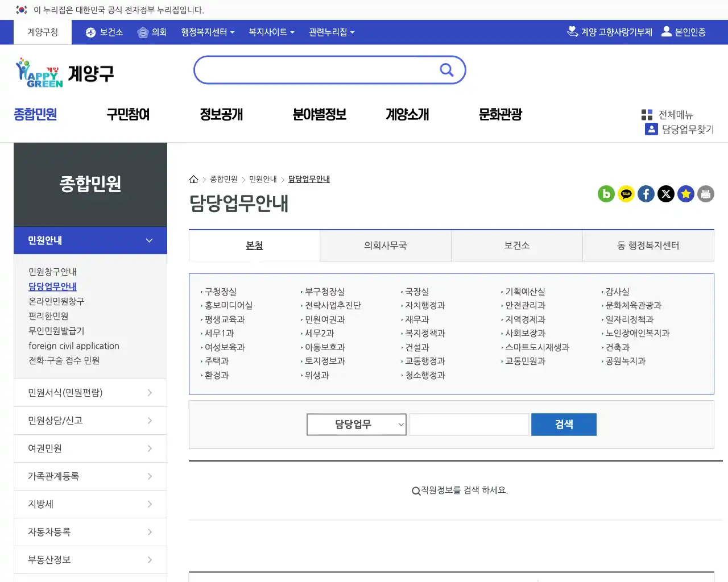Click the staff search input field
Image resolution: width=728 pixels, height=582 pixels.
tap(469, 424)
